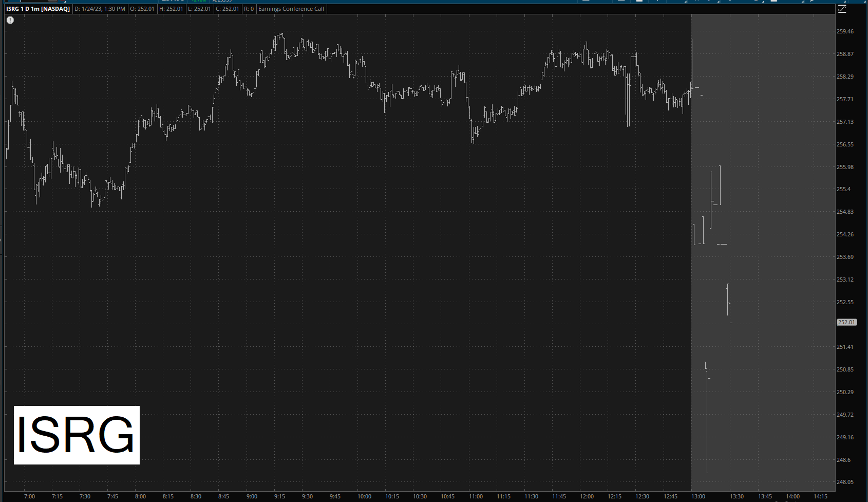Click the Earnings Conference Call label
The width and height of the screenshot is (868, 502).
click(291, 9)
